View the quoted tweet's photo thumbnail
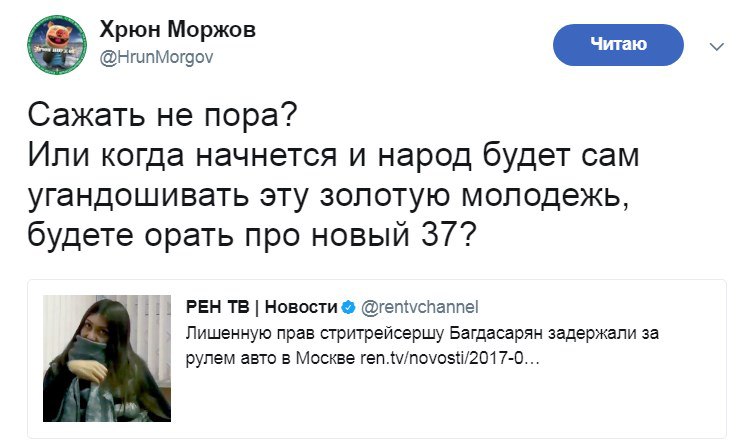The width and height of the screenshot is (749, 446). pos(107,358)
